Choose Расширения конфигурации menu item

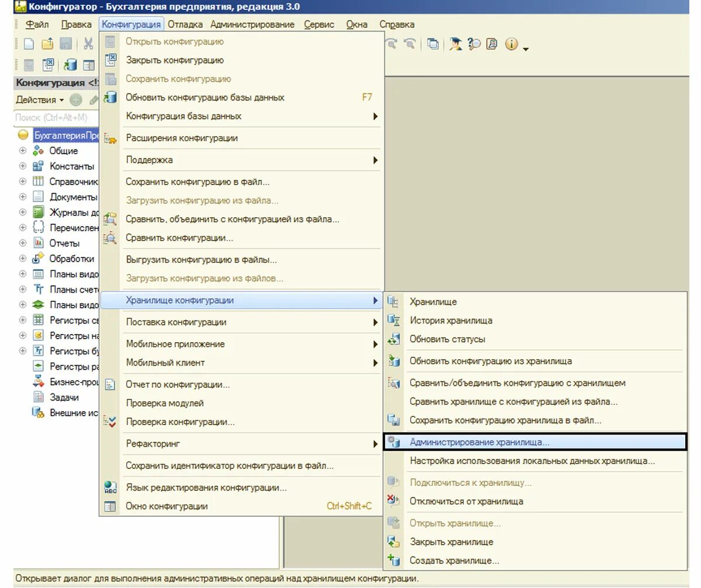[241, 138]
